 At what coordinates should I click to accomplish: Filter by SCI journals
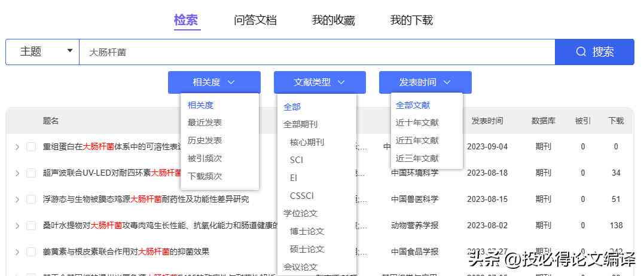tap(297, 160)
